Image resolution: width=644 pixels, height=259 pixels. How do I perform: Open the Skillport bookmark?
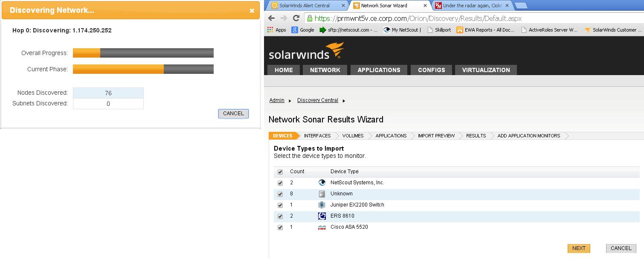pos(439,30)
